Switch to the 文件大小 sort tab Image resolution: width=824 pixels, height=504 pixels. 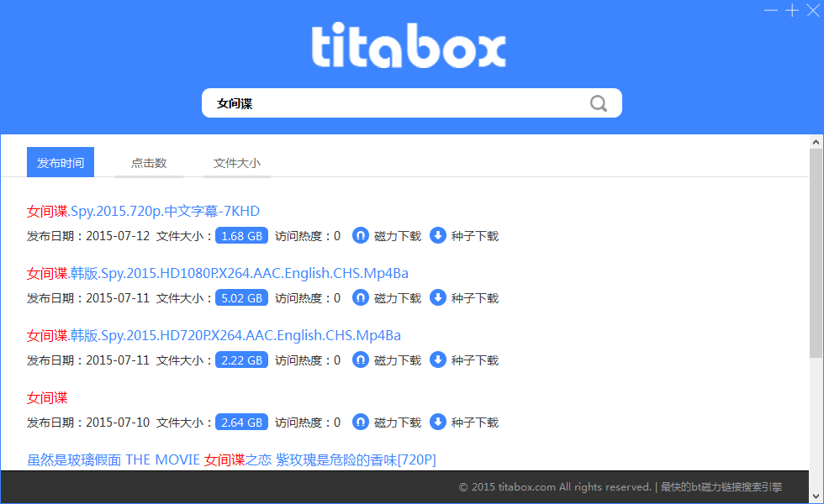click(237, 163)
